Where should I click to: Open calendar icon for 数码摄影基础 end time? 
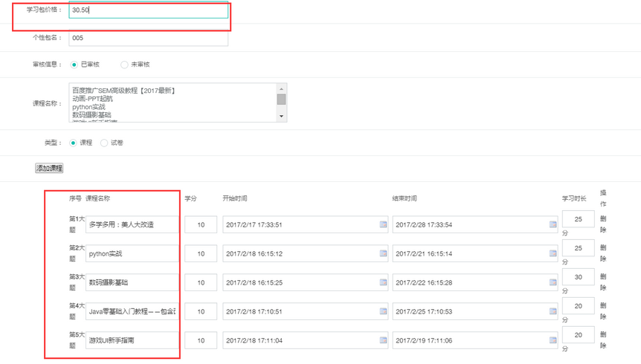click(553, 282)
